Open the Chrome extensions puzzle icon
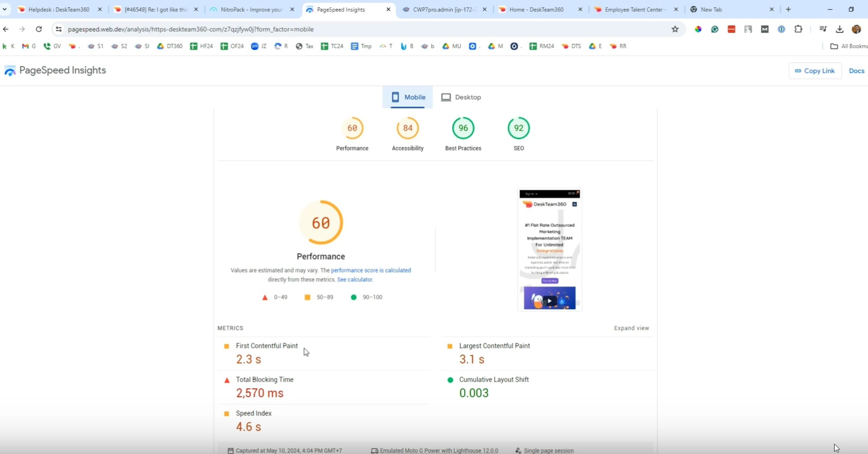 pos(798,29)
